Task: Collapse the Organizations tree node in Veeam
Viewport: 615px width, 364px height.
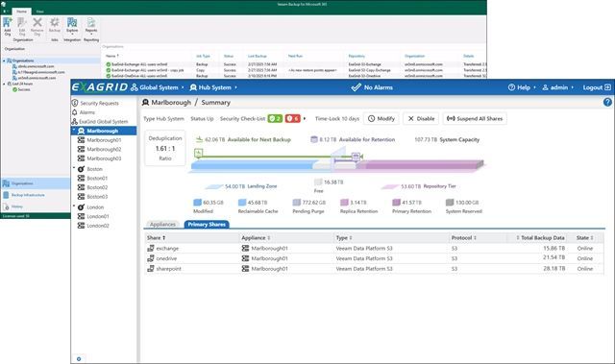Action: pos(4,61)
